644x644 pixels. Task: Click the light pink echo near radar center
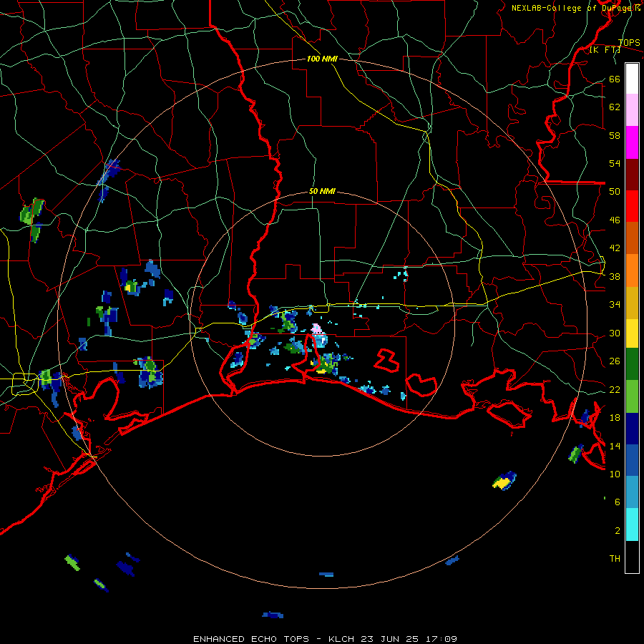click(x=316, y=328)
